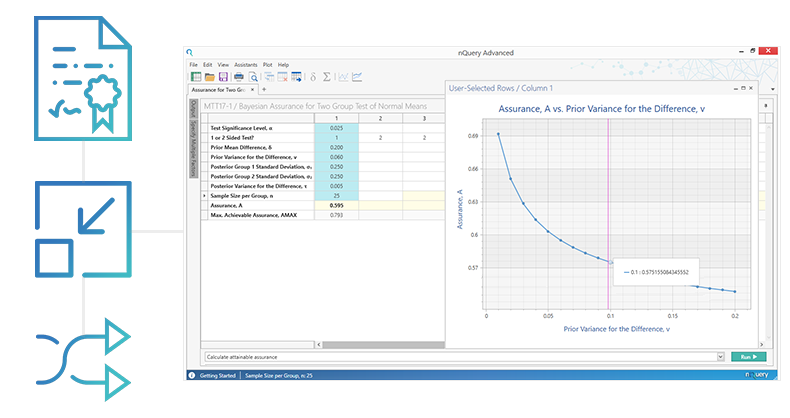
Task: Open the Plot menu
Action: [x=268, y=65]
